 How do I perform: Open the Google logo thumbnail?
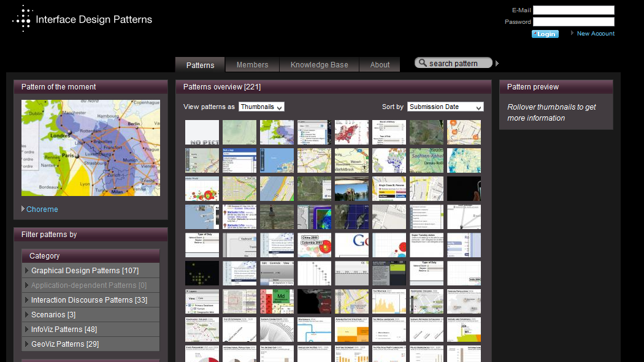coord(351,244)
